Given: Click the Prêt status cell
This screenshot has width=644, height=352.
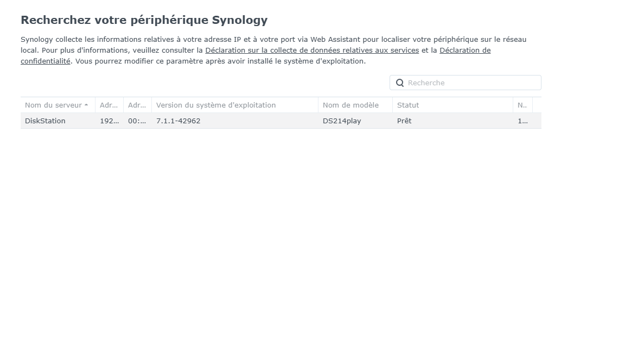Looking at the screenshot, I should [404, 121].
